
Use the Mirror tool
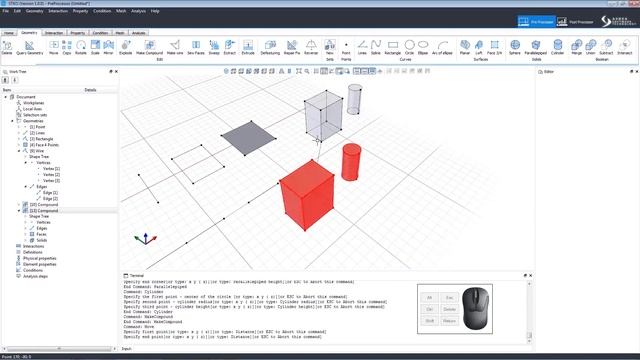108,47
